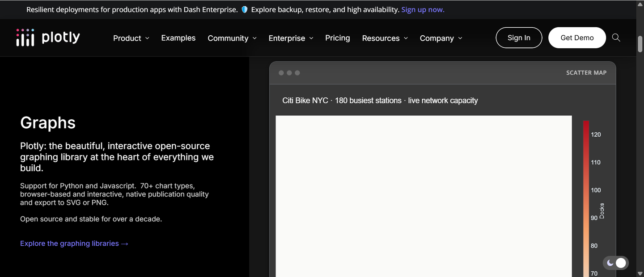Open Explore the graphing libraries link

[74, 243]
